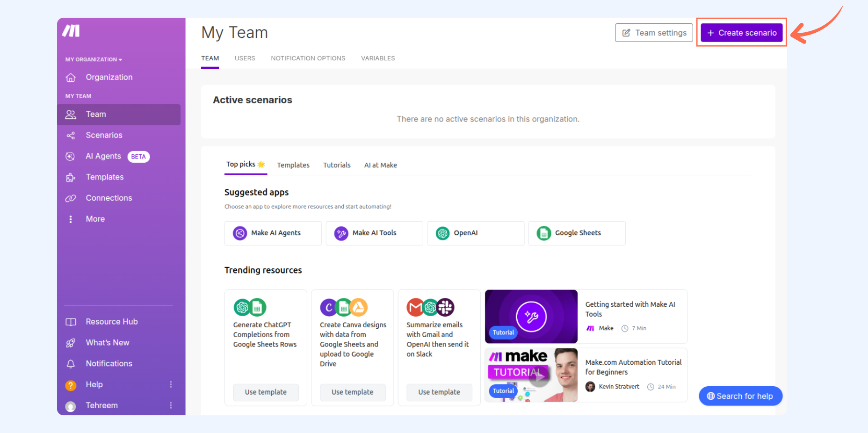Viewport: 868px width, 433px height.
Task: Select the AI at Make tab
Action: [x=381, y=165]
